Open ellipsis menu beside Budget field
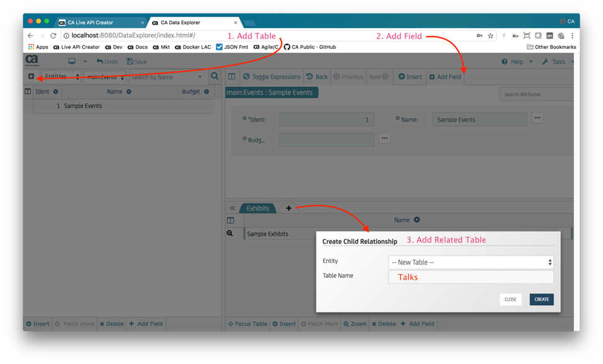 pos(384,138)
